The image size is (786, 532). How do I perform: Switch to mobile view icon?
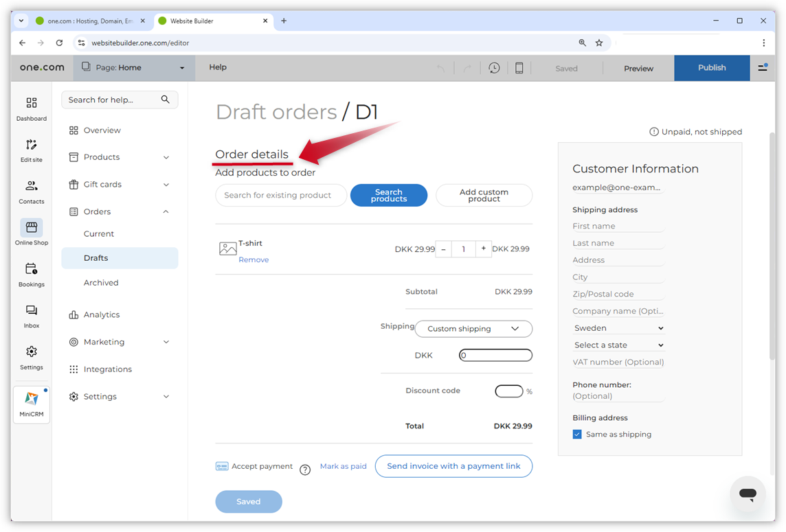point(519,68)
